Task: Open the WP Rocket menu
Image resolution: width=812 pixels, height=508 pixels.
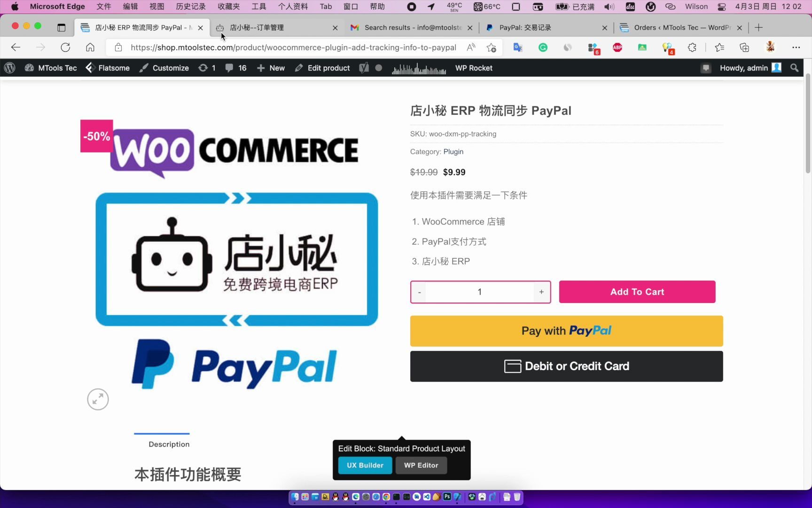Action: (474, 68)
